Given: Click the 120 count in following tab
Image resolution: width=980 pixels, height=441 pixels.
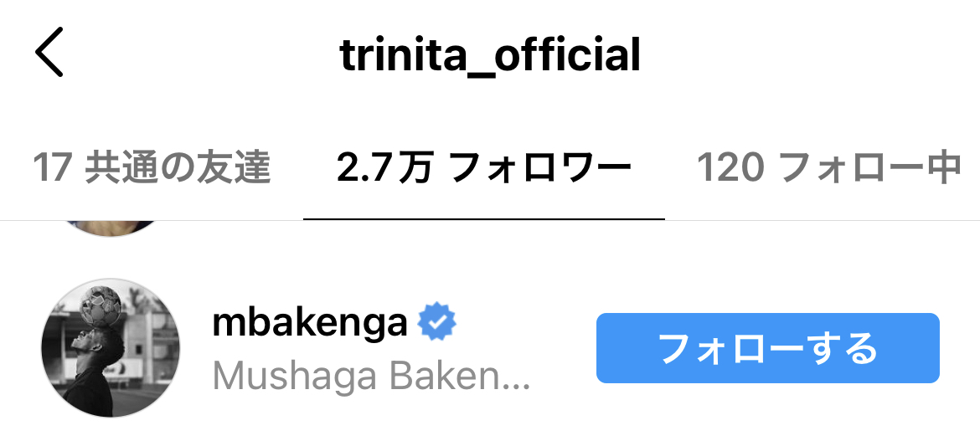Looking at the screenshot, I should click(x=730, y=168).
